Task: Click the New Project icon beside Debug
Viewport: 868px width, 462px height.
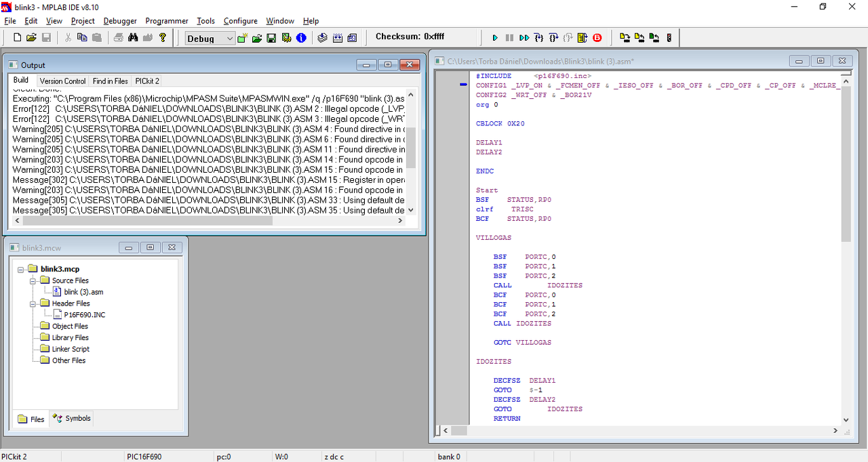Action: click(242, 38)
